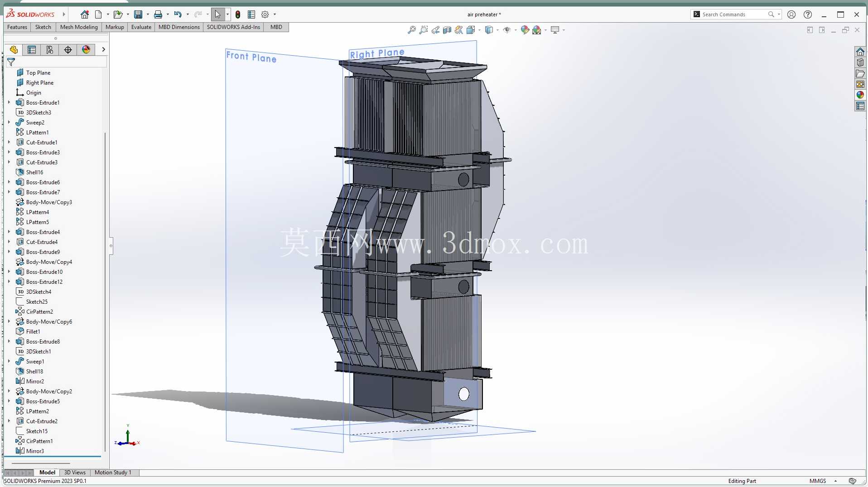
Task: Switch to the Features tab
Action: tap(17, 27)
